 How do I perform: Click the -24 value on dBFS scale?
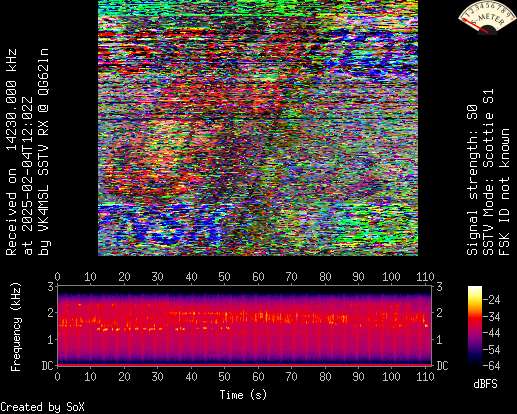coord(492,300)
